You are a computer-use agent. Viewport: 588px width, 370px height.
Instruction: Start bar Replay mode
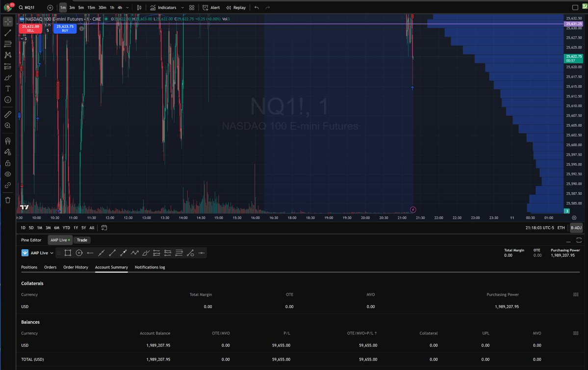click(x=236, y=7)
